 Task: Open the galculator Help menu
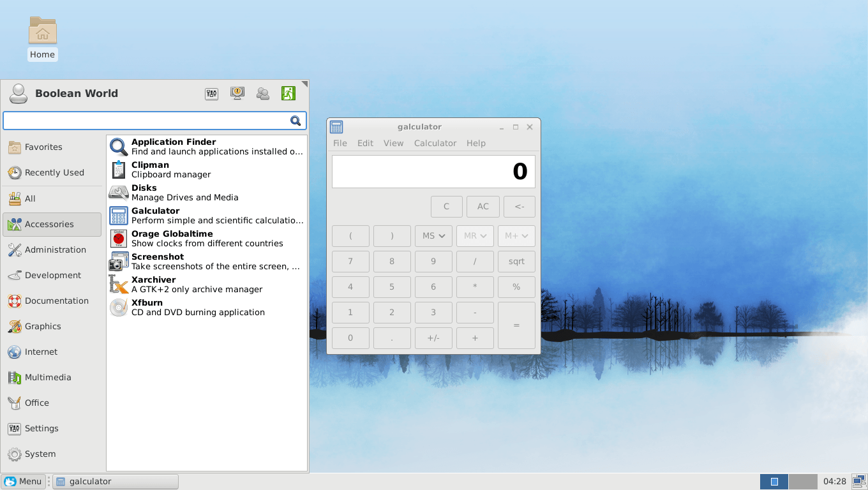coord(476,144)
